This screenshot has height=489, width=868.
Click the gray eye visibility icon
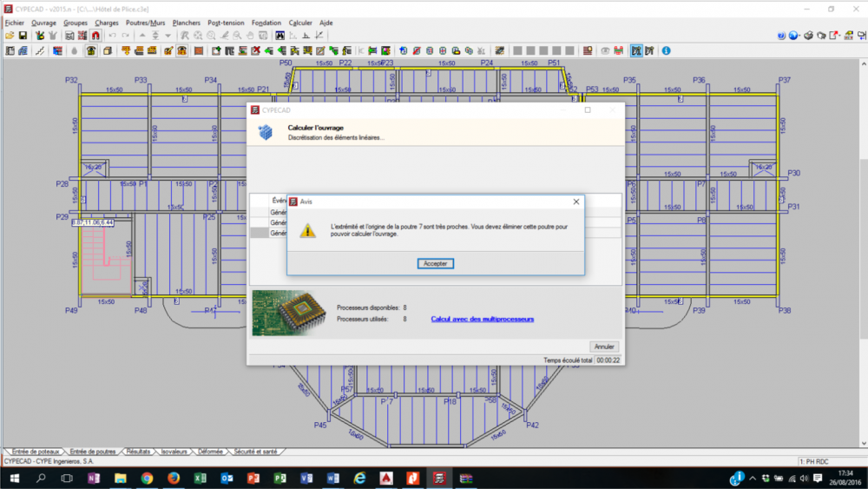click(605, 51)
